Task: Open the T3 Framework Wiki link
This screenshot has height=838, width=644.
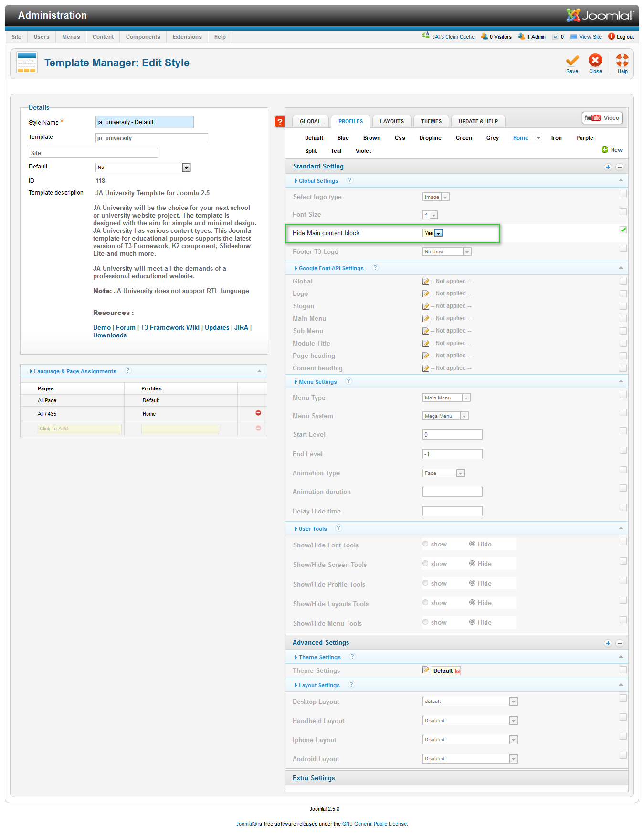Action: (x=170, y=327)
